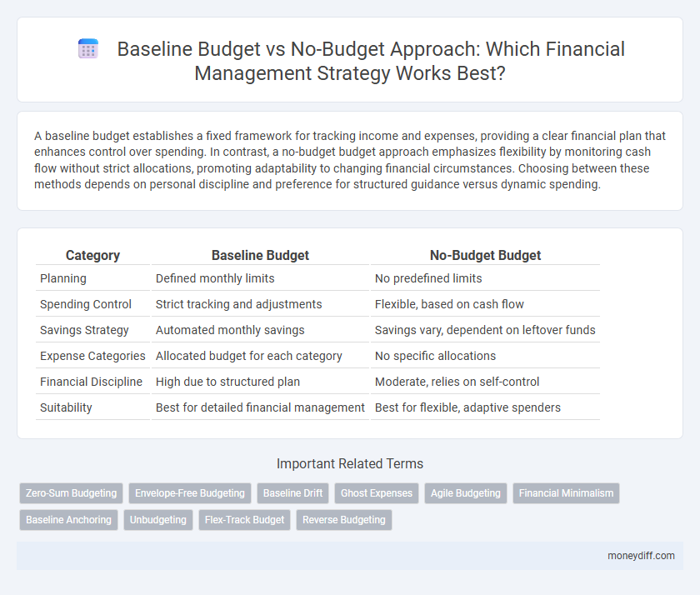Viewport: 700px width, 595px height.
Task: Click the Financial Minimalism tag
Action: (x=566, y=493)
